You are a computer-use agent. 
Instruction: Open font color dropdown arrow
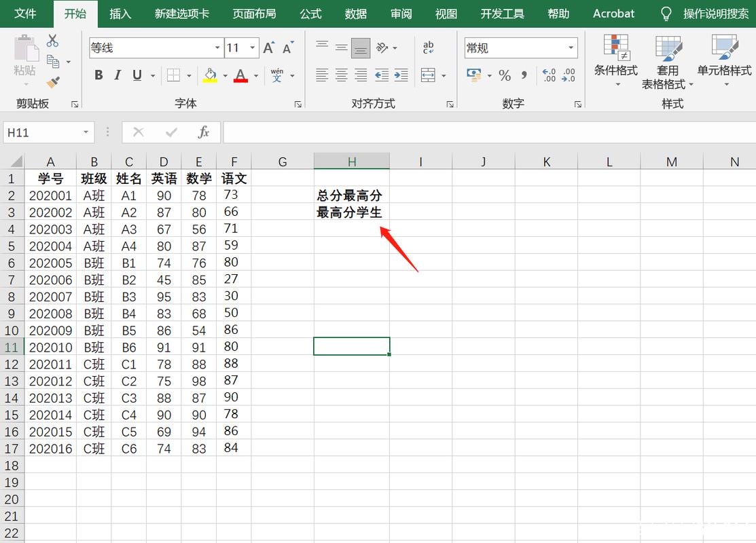tap(256, 75)
